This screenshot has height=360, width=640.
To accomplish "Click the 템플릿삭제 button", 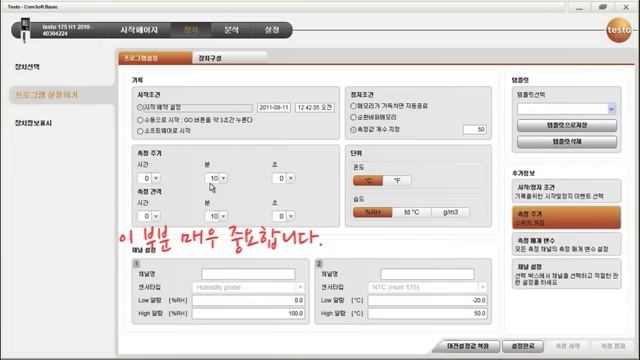I will (567, 142).
